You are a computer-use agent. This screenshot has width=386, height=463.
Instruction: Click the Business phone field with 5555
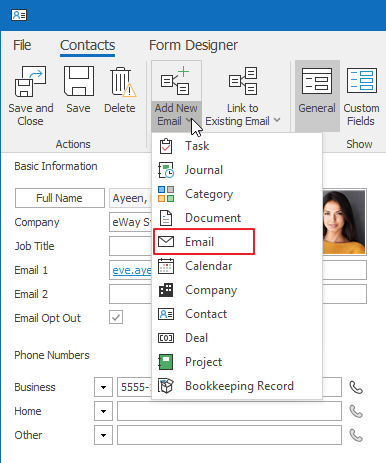(x=134, y=387)
